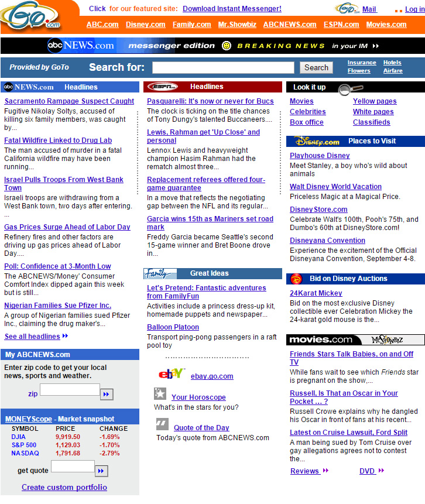Focus the Search for text field

pyautogui.click(x=223, y=67)
